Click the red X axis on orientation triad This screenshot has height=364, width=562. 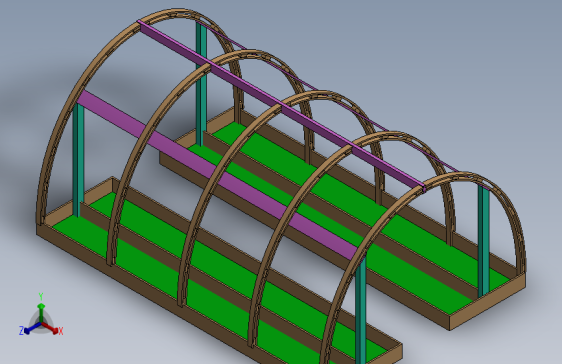click(53, 329)
